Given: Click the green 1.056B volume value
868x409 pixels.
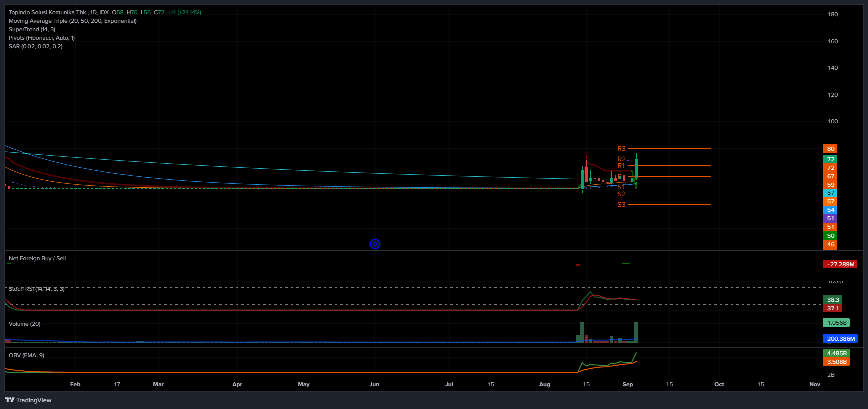Looking at the screenshot, I should click(x=836, y=323).
